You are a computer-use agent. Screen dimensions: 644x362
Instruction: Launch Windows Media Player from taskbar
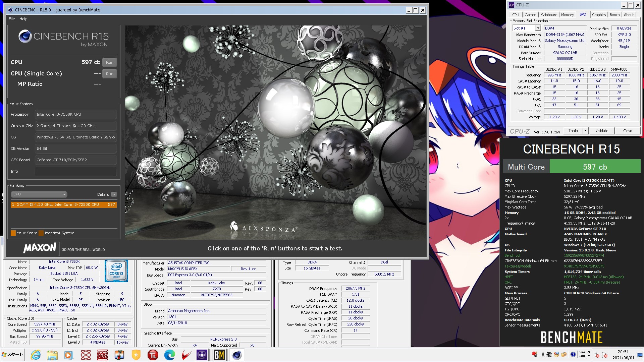coord(69,355)
